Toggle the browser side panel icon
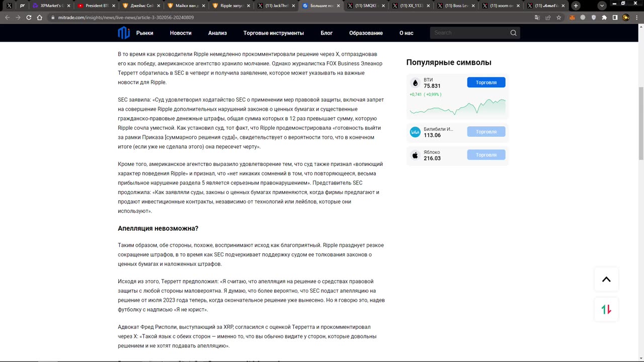Image resolution: width=644 pixels, height=362 pixels. (x=615, y=17)
